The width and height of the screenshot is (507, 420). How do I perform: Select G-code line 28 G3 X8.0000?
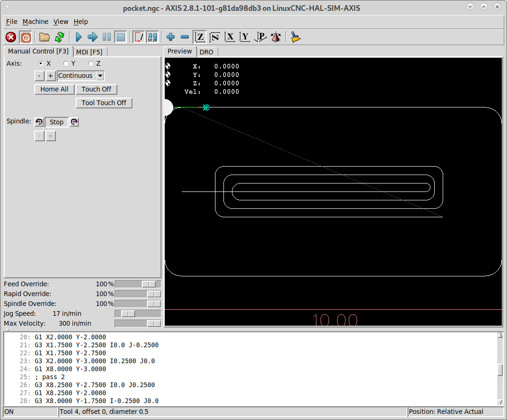coord(97,401)
